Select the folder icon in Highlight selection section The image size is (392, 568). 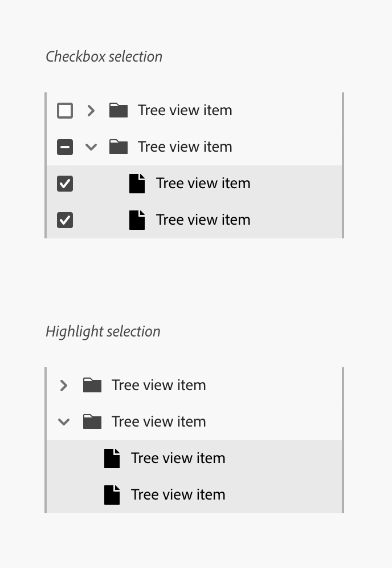[x=92, y=385]
